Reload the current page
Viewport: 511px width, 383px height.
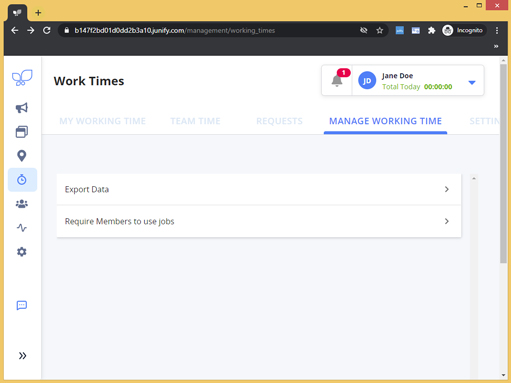click(x=47, y=31)
